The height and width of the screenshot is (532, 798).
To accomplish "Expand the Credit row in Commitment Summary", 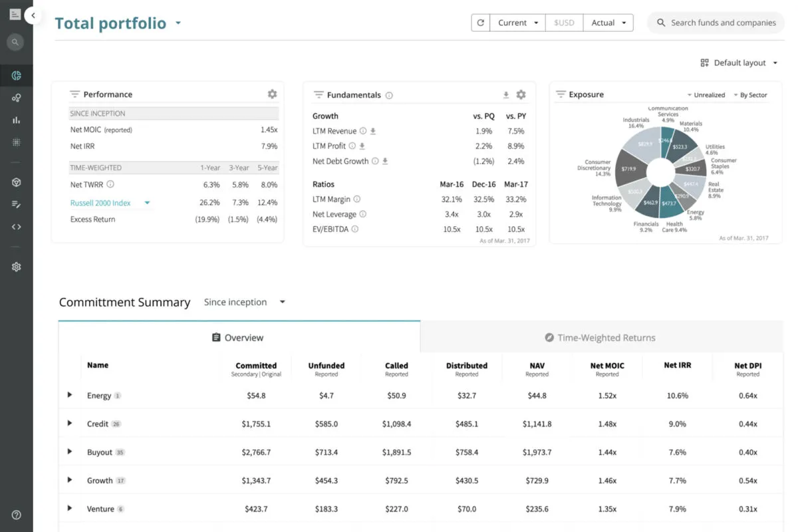I will click(x=69, y=423).
